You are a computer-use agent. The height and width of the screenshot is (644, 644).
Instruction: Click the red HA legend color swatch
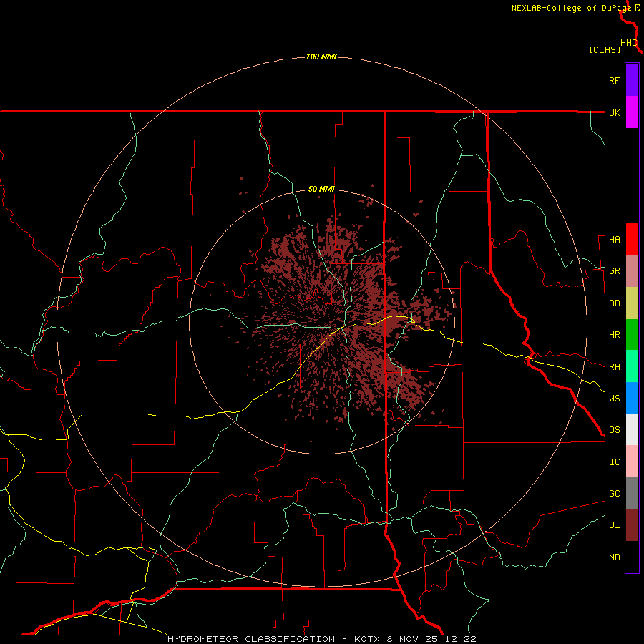coord(632,239)
